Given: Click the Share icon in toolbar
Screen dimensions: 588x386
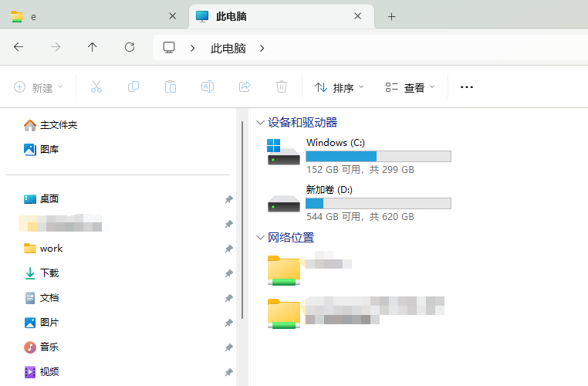Looking at the screenshot, I should pos(245,86).
